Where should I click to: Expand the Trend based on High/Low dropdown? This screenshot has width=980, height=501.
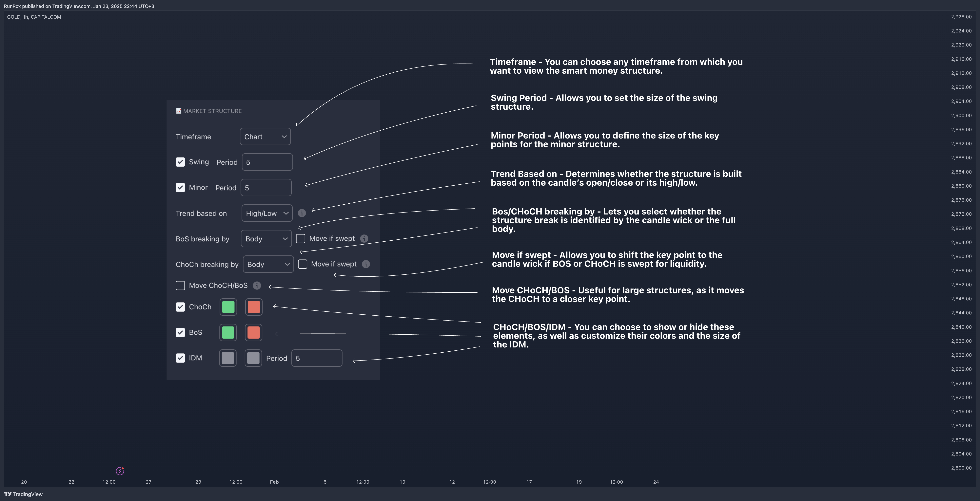[267, 213]
